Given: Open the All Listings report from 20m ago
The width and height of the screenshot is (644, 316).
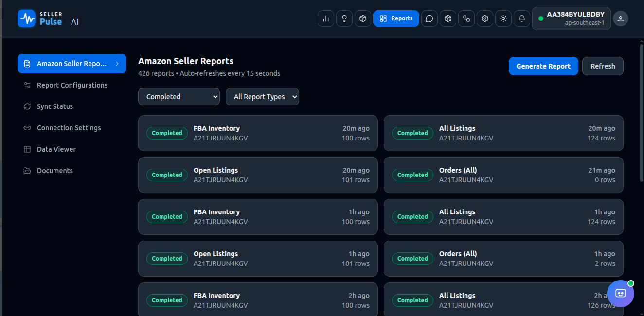Looking at the screenshot, I should click(503, 133).
